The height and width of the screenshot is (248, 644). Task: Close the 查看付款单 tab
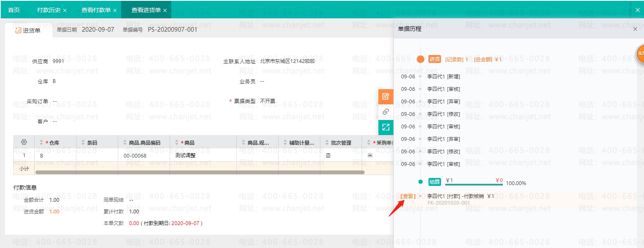pyautogui.click(x=115, y=10)
